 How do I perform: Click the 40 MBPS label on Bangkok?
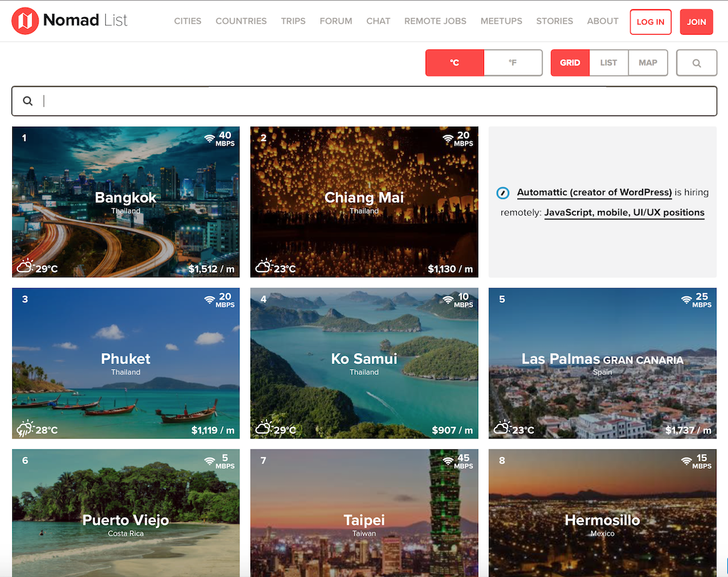pyautogui.click(x=225, y=139)
